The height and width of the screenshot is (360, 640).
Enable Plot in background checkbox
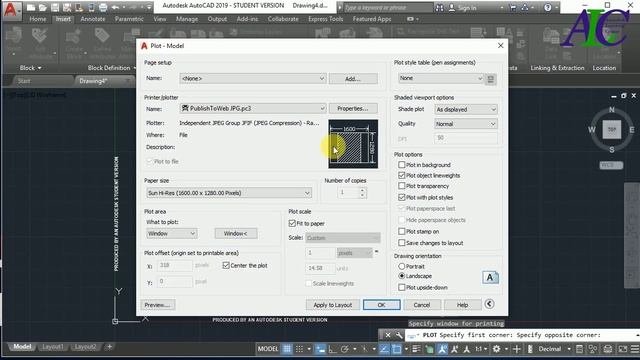click(402, 165)
